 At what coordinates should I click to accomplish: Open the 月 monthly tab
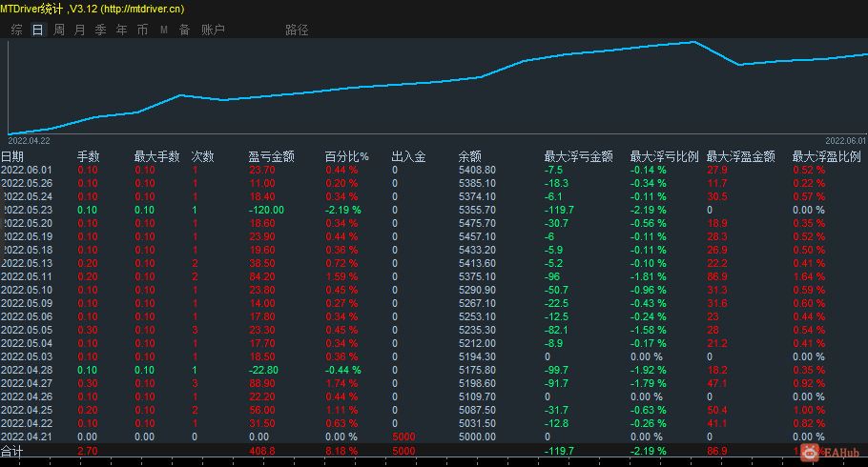click(x=80, y=30)
